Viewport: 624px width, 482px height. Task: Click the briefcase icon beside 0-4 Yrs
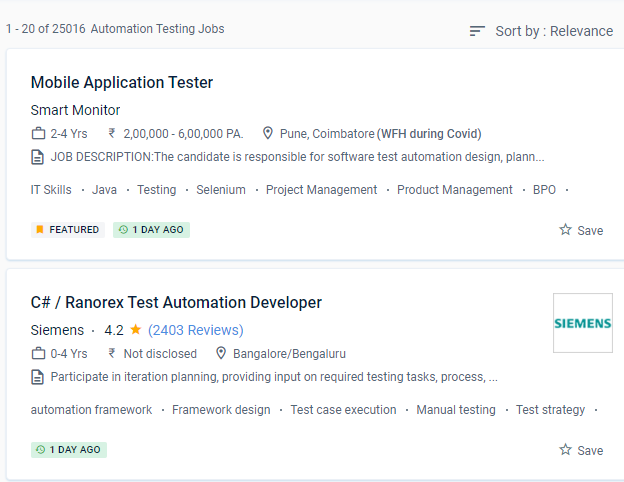coord(38,354)
